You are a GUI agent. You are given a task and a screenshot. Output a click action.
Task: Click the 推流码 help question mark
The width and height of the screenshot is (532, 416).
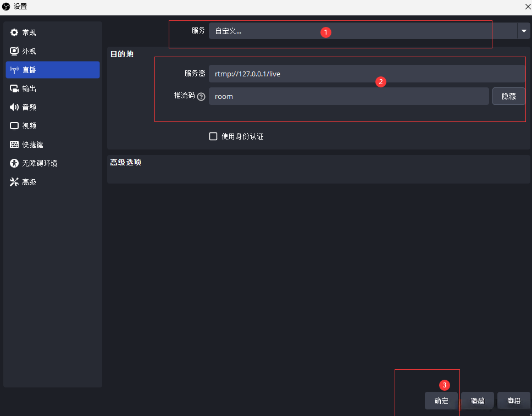coord(201,96)
